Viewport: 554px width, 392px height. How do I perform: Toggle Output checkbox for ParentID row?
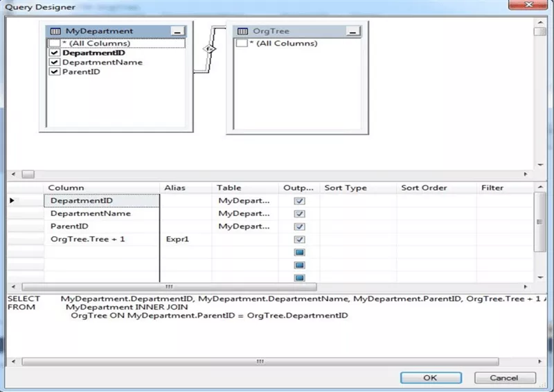299,226
